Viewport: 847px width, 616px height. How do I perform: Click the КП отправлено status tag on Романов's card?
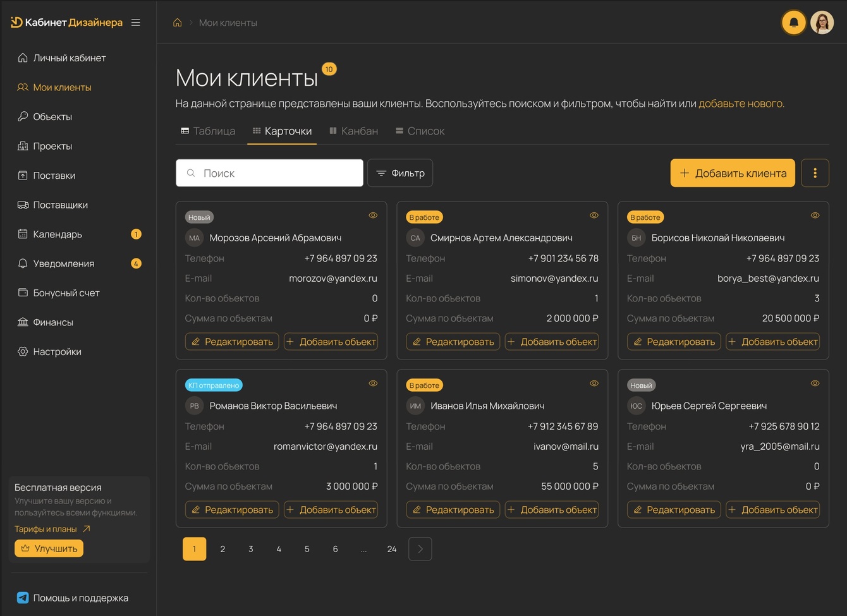click(x=214, y=385)
